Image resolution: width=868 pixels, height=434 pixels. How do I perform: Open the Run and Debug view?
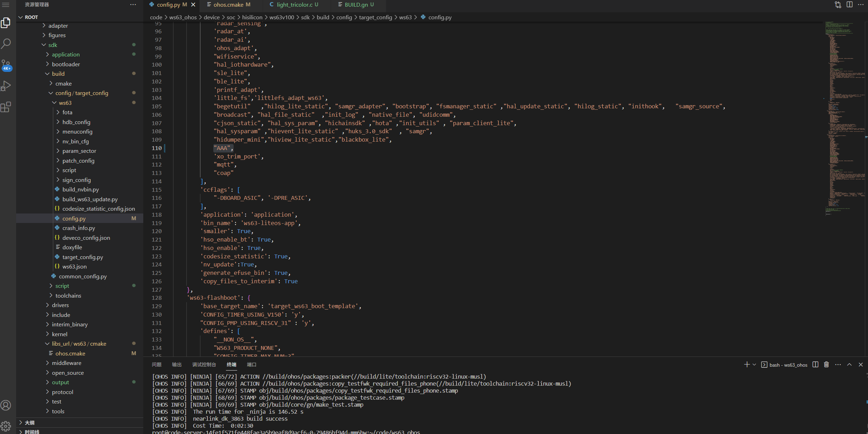(x=6, y=86)
